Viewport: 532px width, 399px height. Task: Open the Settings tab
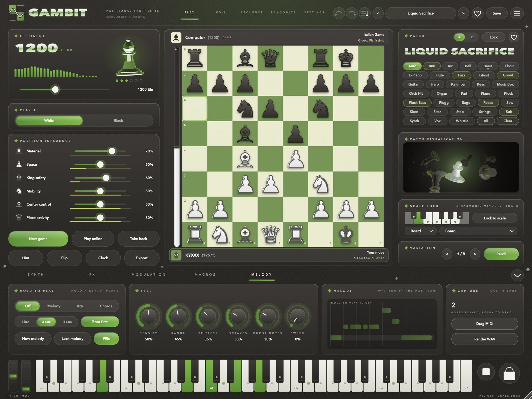point(314,13)
